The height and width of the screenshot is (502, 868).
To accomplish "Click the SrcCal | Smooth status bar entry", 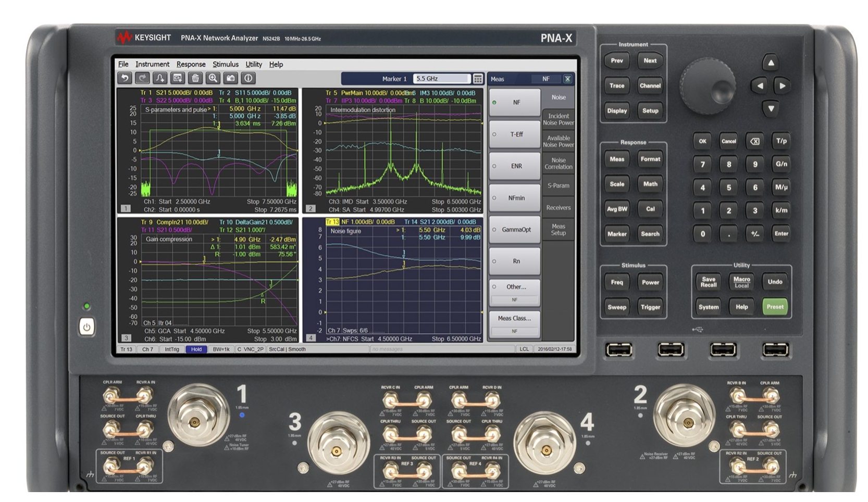I will click(287, 349).
